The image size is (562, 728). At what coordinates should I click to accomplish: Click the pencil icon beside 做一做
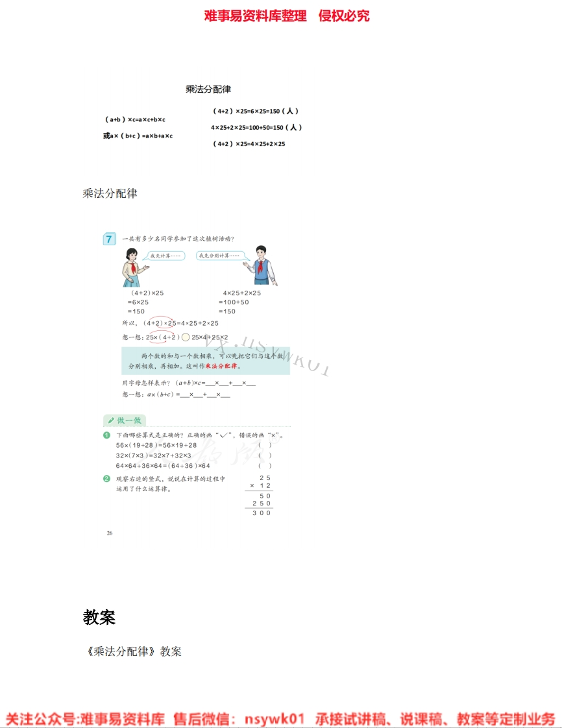pos(110,421)
